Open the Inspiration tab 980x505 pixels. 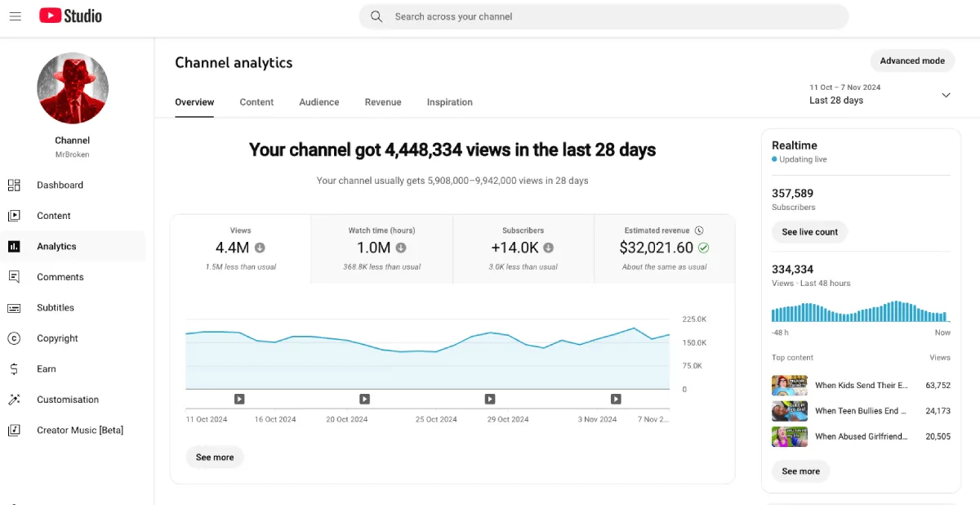[x=449, y=102]
